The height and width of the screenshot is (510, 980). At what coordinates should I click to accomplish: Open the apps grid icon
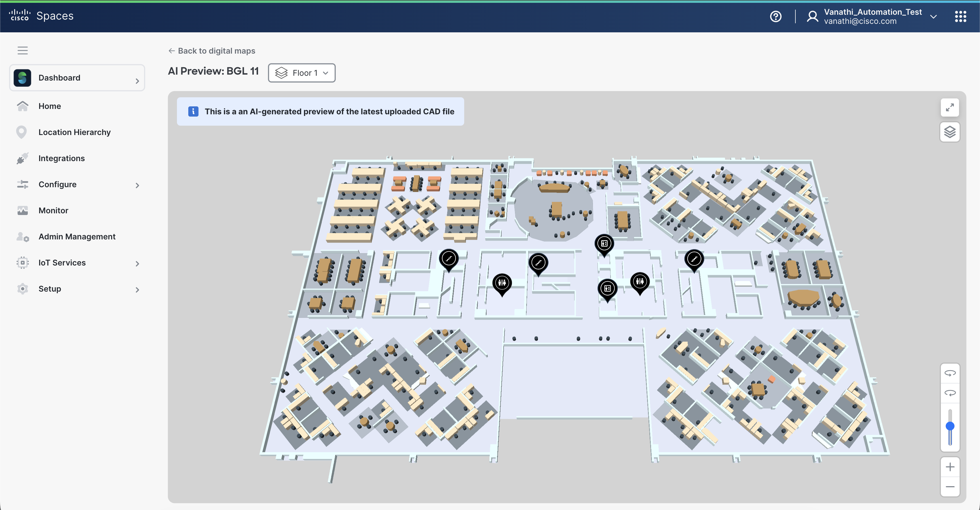click(x=960, y=16)
